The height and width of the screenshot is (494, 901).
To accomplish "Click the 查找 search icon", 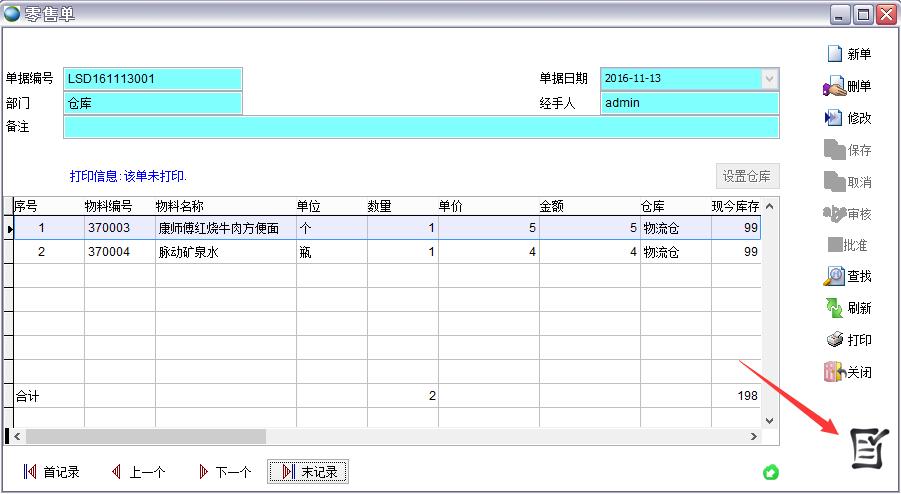I will point(834,276).
